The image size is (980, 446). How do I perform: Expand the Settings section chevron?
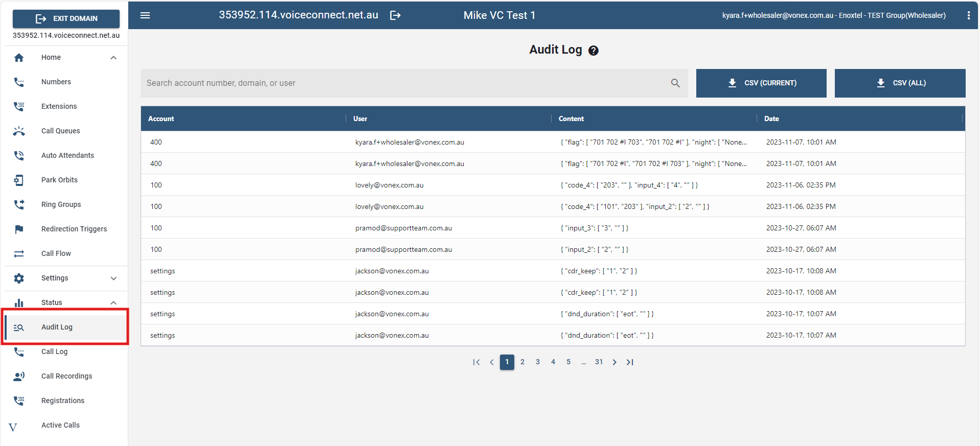[113, 278]
